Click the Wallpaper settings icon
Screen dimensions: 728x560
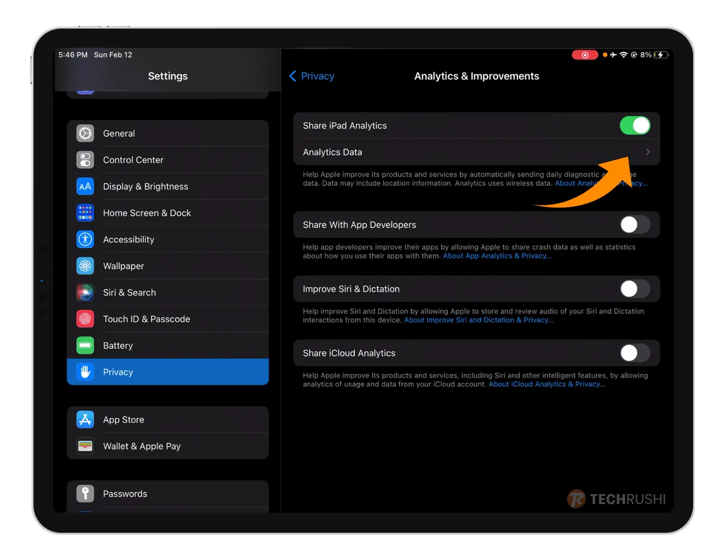pos(85,266)
